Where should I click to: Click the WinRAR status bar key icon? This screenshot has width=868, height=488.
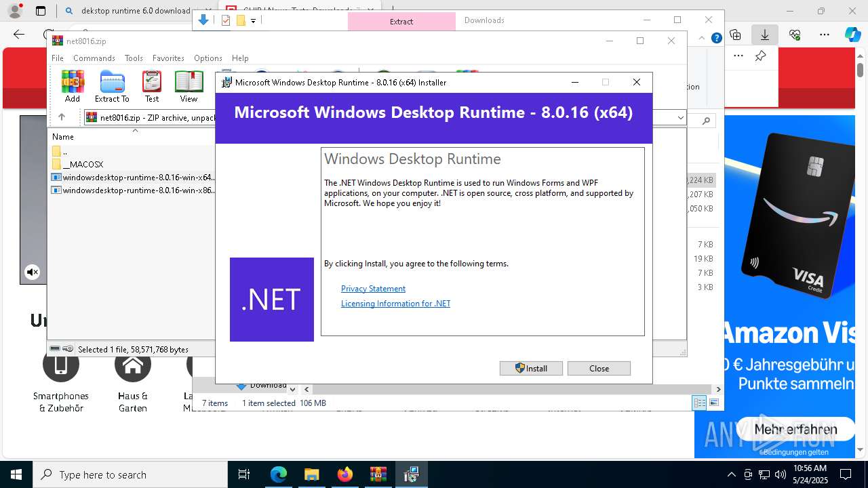pyautogui.click(x=68, y=349)
